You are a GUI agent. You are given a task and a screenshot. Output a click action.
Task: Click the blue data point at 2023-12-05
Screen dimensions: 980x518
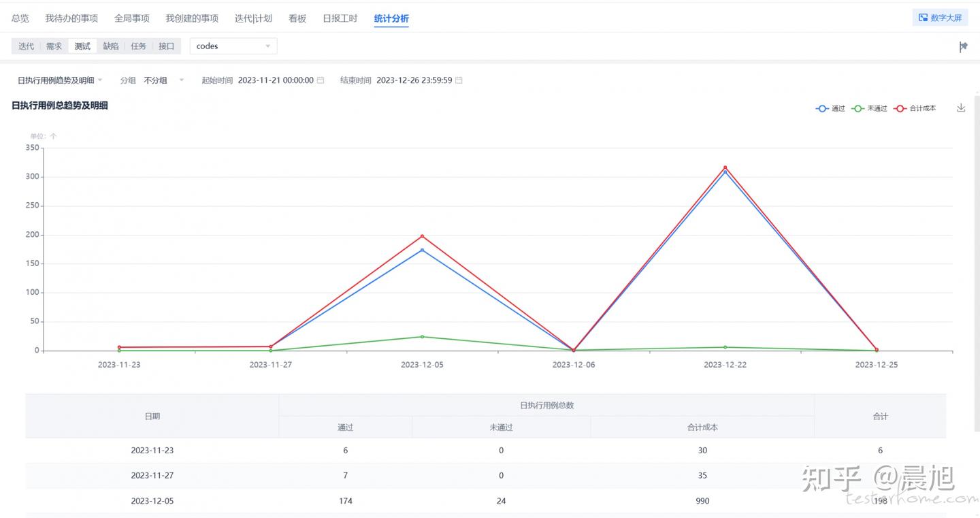point(422,250)
